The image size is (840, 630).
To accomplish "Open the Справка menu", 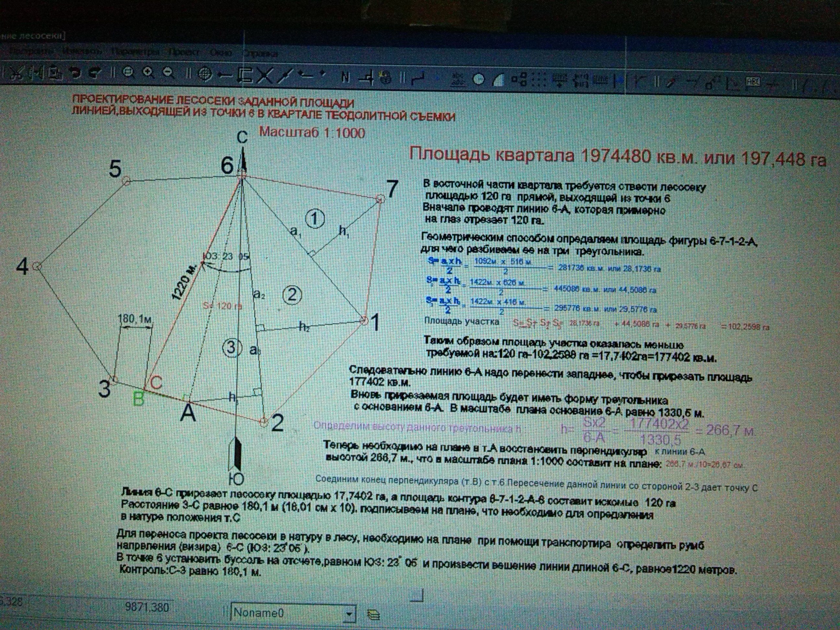I will point(260,53).
